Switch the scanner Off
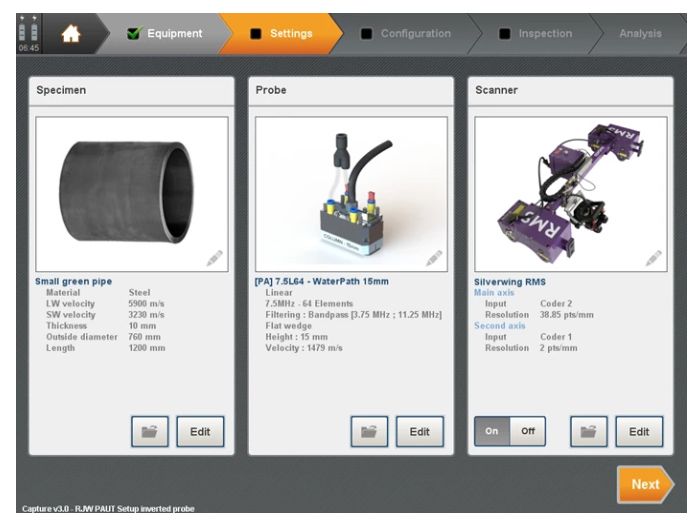Image resolution: width=700 pixels, height=525 pixels. tap(527, 432)
